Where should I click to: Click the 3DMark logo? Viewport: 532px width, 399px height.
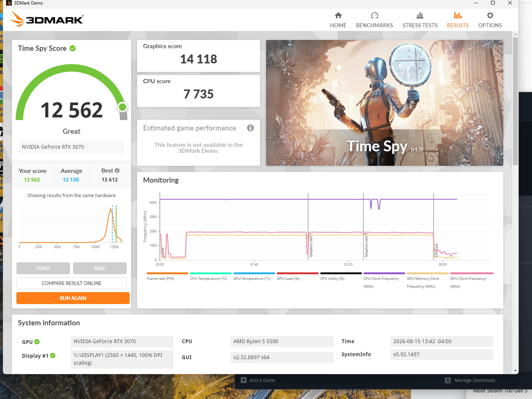[46, 19]
